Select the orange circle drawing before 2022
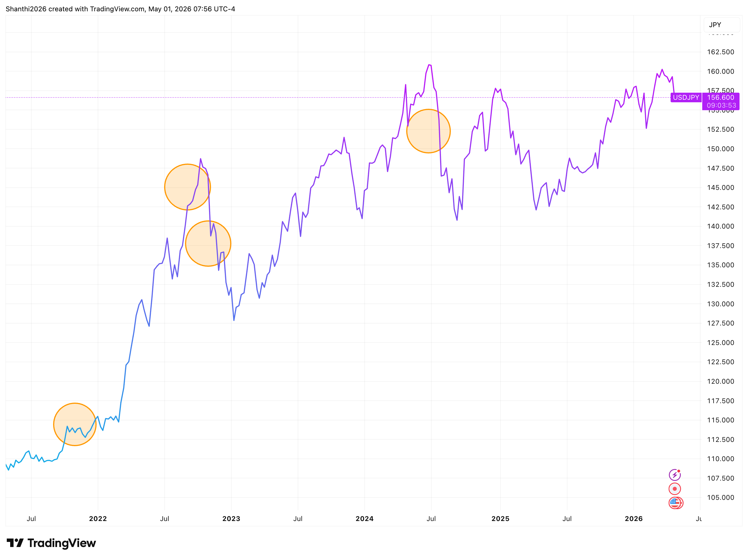This screenshot has width=748, height=560. click(75, 424)
